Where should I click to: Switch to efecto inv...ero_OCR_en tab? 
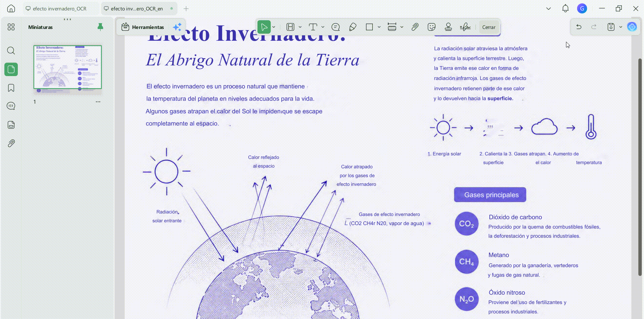[138, 8]
